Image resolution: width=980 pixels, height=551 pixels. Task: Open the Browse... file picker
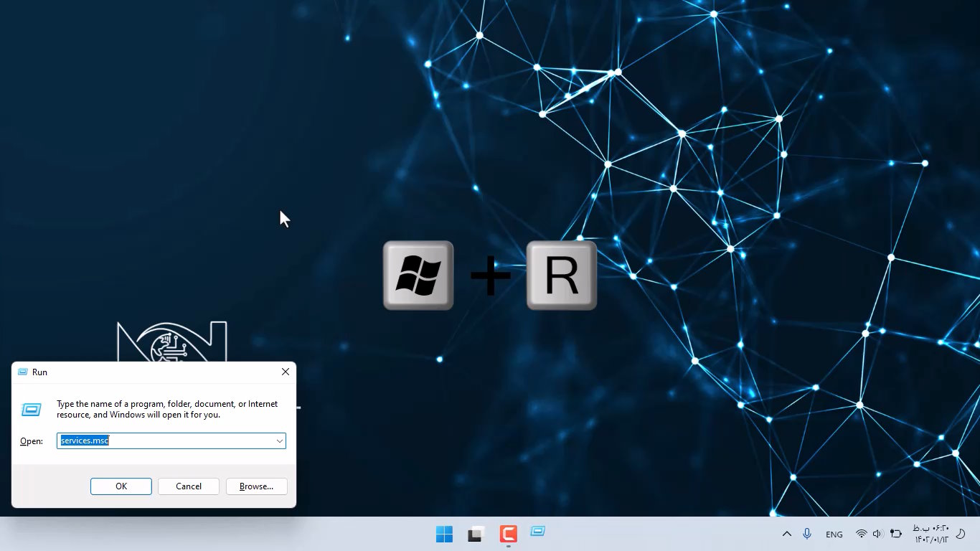[256, 486]
